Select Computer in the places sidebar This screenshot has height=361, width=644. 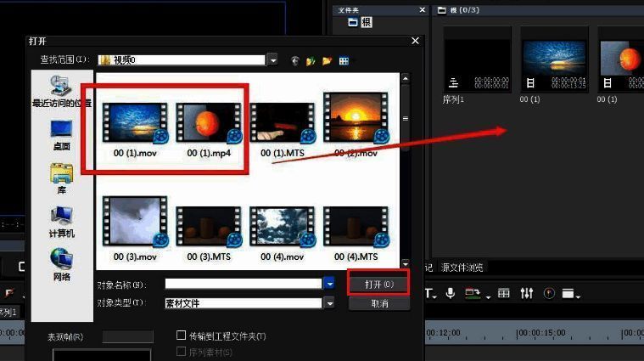[x=61, y=219]
